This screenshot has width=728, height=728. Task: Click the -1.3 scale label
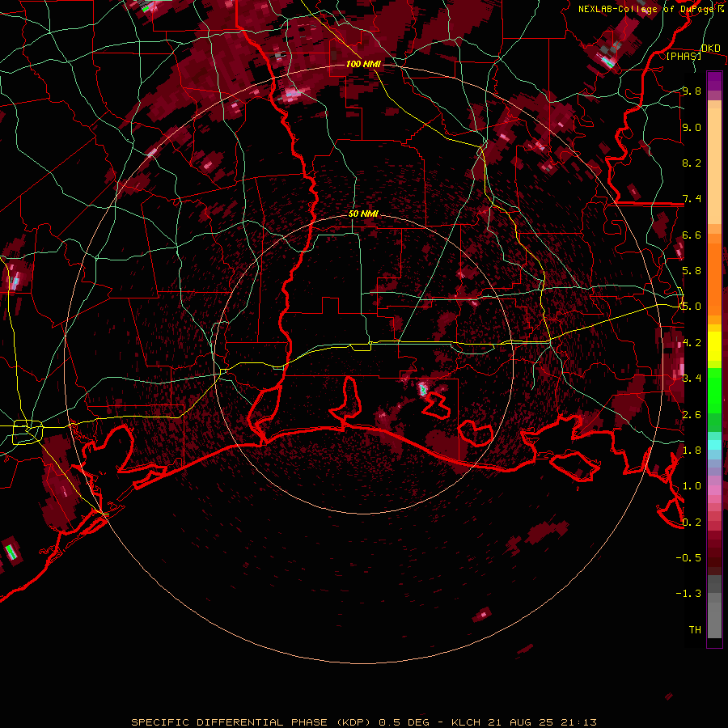point(688,594)
